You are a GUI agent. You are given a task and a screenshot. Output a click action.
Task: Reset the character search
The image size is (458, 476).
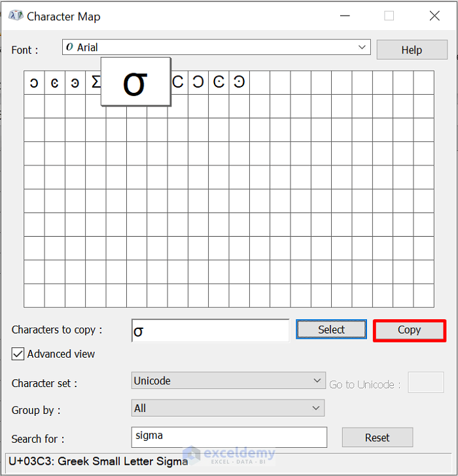tap(377, 437)
